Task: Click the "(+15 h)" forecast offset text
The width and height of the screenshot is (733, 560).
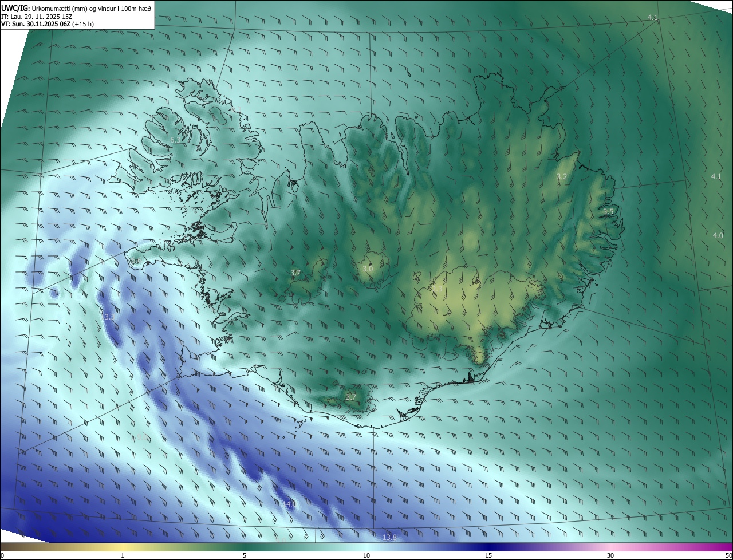Action: 83,24
